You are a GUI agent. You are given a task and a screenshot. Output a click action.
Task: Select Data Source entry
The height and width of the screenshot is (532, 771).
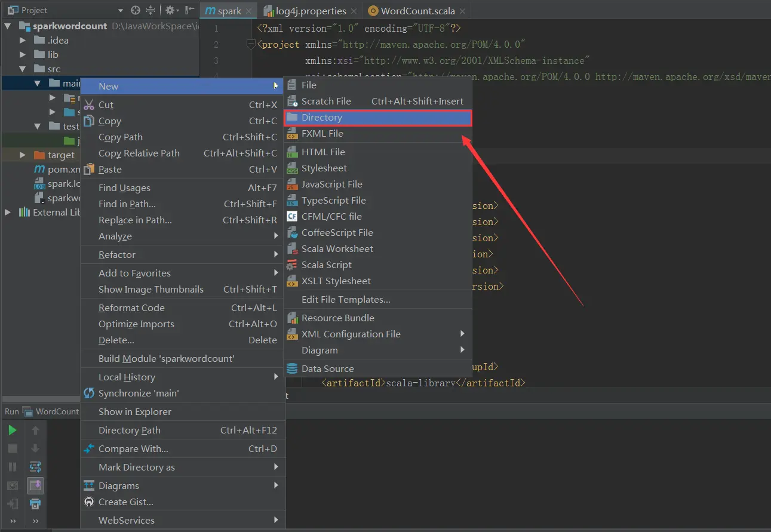pyautogui.click(x=378, y=368)
